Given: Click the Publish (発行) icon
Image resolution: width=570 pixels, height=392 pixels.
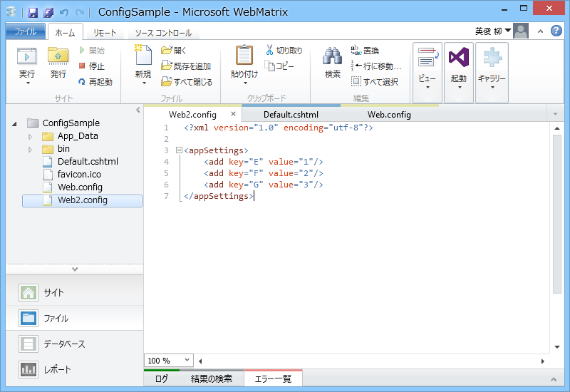Looking at the screenshot, I should click(58, 57).
